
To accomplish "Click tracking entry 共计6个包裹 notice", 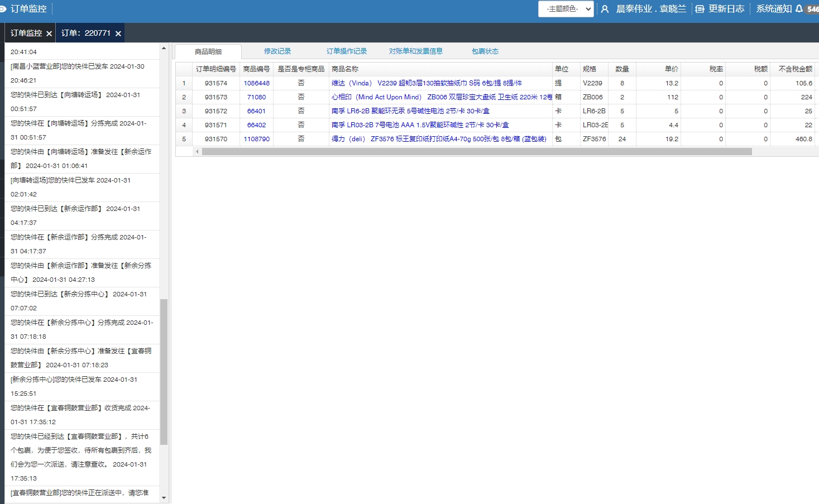I will tap(82, 457).
